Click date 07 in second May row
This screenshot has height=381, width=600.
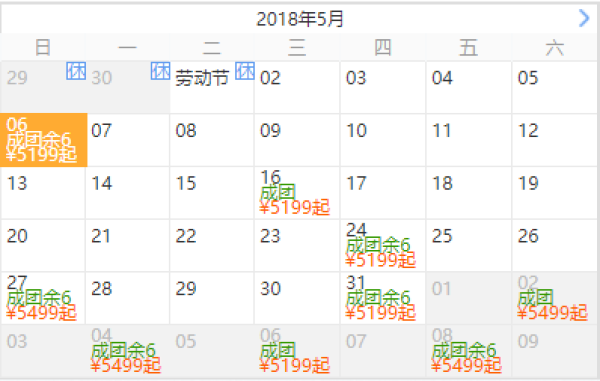(128, 140)
